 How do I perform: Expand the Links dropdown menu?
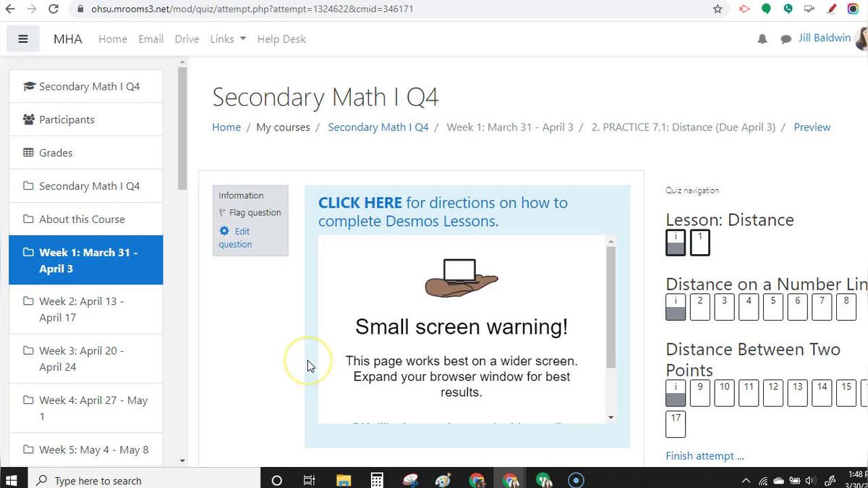click(228, 39)
